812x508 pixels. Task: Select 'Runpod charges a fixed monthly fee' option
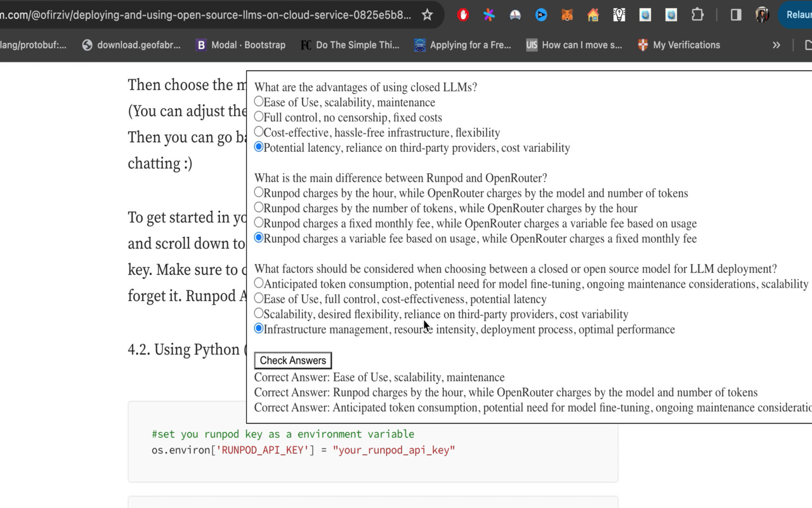[259, 223]
